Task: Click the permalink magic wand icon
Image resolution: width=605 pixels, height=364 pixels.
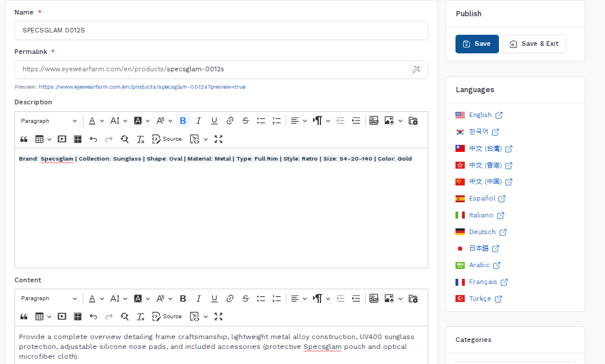Action: [416, 70]
